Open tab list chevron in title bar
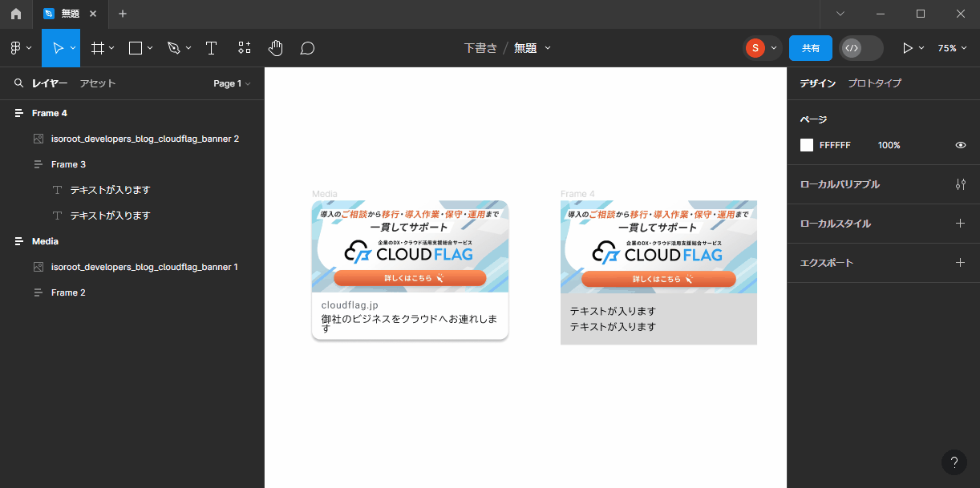The width and height of the screenshot is (980, 488). [840, 14]
